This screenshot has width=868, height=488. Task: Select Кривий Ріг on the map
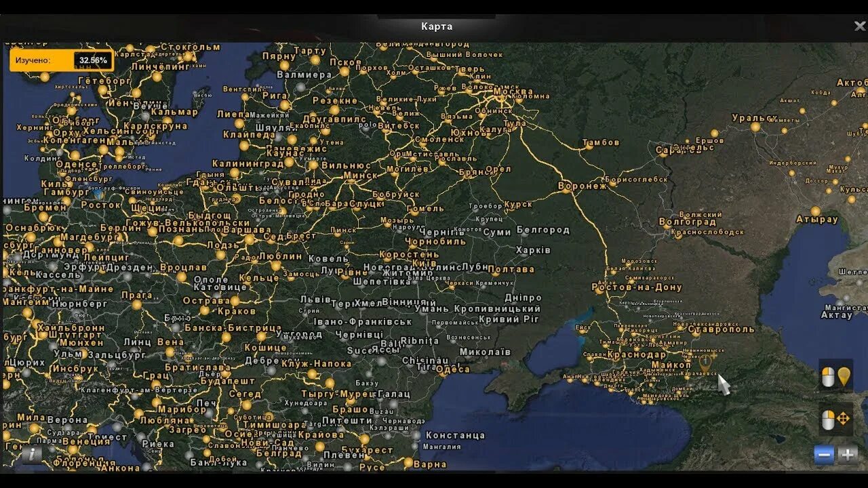tap(509, 319)
